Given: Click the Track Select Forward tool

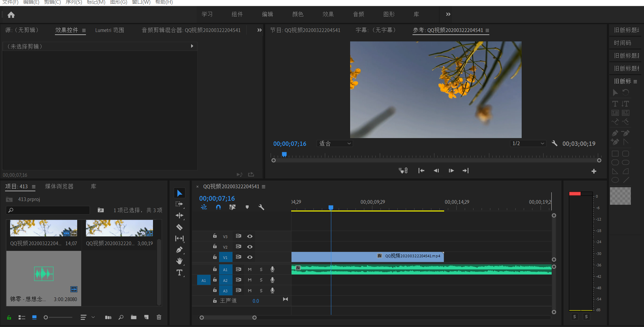Looking at the screenshot, I should coord(179,204).
